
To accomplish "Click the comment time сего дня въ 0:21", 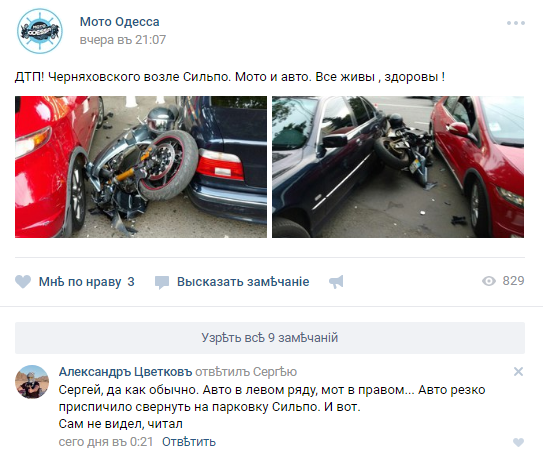I will click(x=106, y=442).
